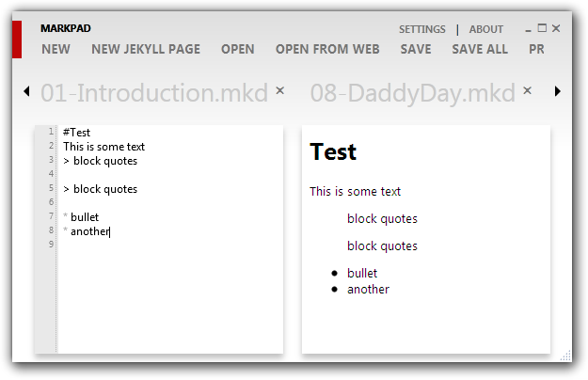The height and width of the screenshot is (380, 588).
Task: Click OPEN to load a file
Action: click(237, 49)
